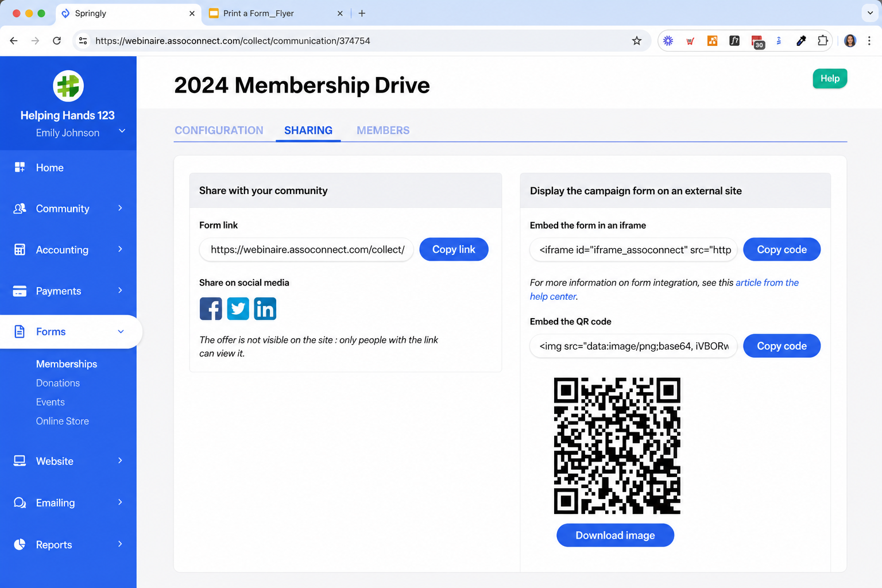Collapse the Forms sidebar section

[x=71, y=332]
